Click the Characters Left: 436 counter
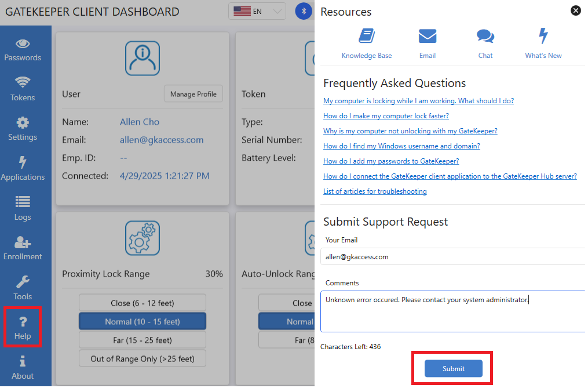Viewport: 588px width, 388px height. click(x=350, y=347)
